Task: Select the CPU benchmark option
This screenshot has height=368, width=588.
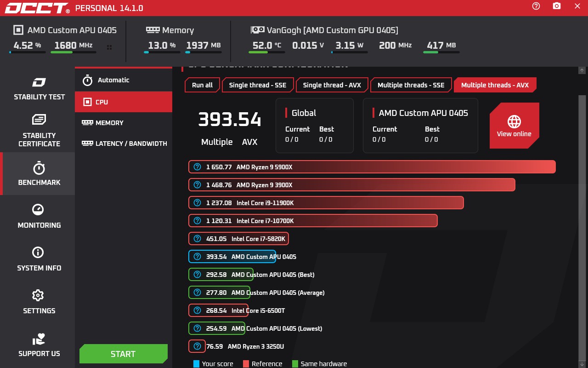Action: point(124,102)
